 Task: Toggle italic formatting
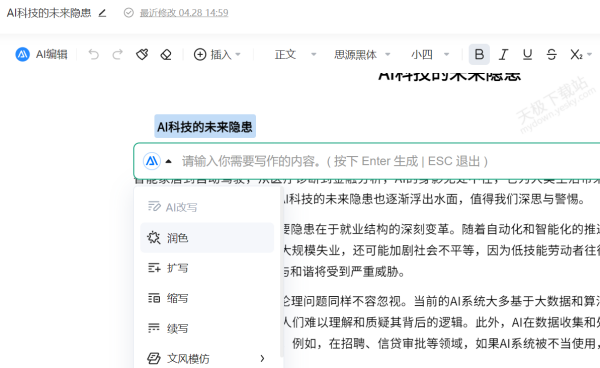pos(503,54)
